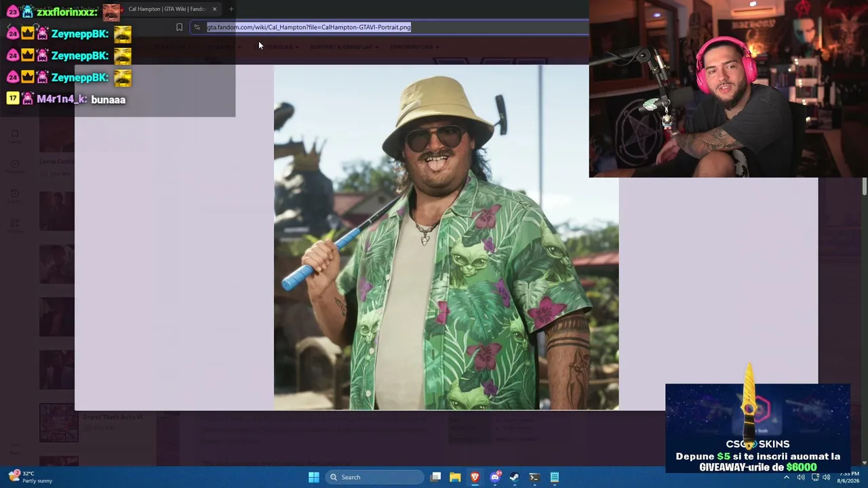Click the Cal Hampton portrait image
Image resolution: width=868 pixels, height=488 pixels.
pos(446,237)
